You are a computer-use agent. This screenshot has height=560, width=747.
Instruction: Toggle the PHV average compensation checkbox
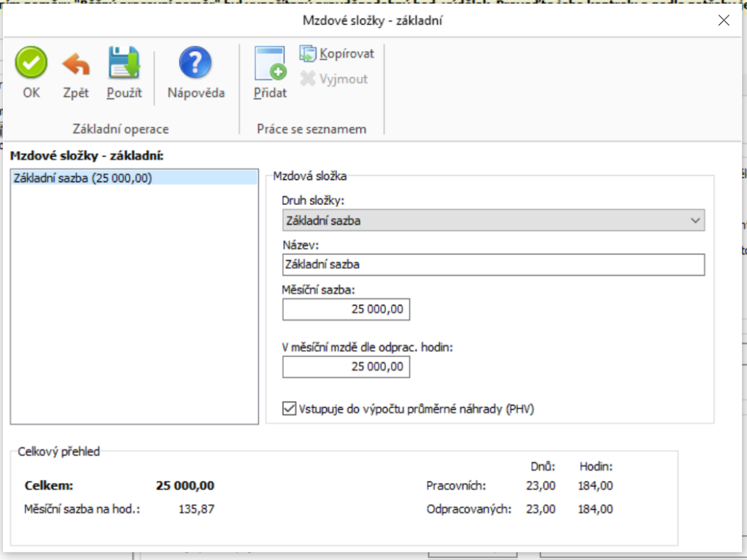pos(287,409)
